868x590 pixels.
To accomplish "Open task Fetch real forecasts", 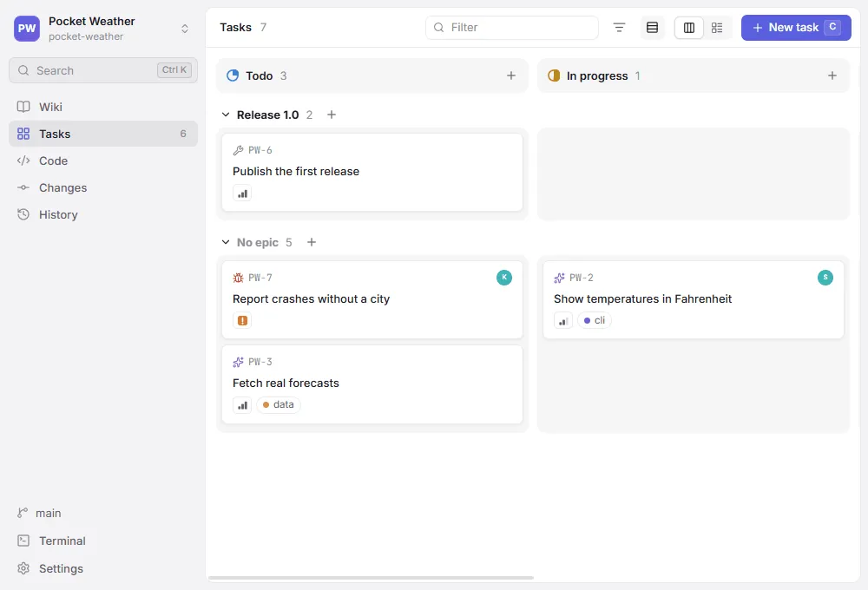I will click(372, 384).
